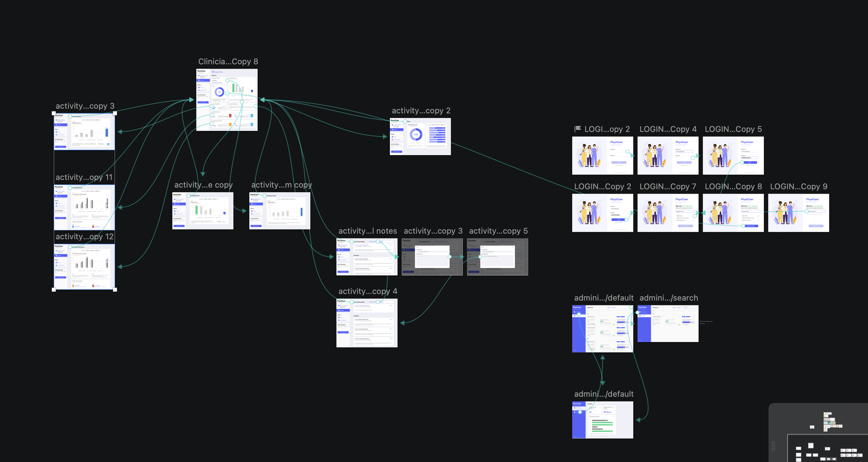Click the dotted drag handle of the minimap
Image resolution: width=868 pixels, height=462 pixels.
pos(773,446)
